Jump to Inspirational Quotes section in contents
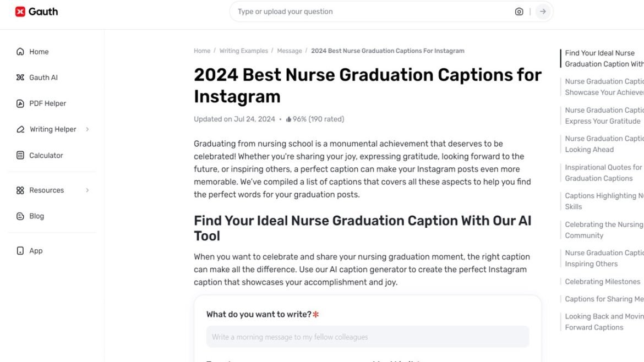Screen dimensions: 644x362 pyautogui.click(x=603, y=173)
